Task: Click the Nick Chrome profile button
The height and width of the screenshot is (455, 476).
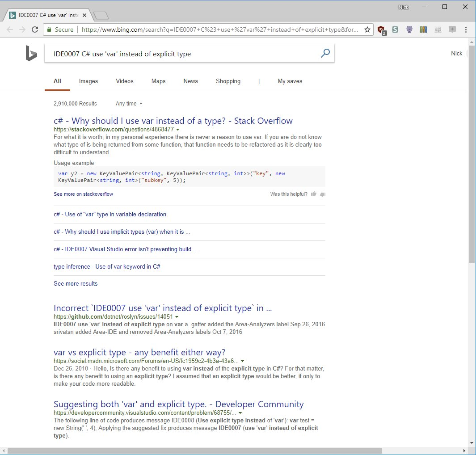Action: coord(404,7)
